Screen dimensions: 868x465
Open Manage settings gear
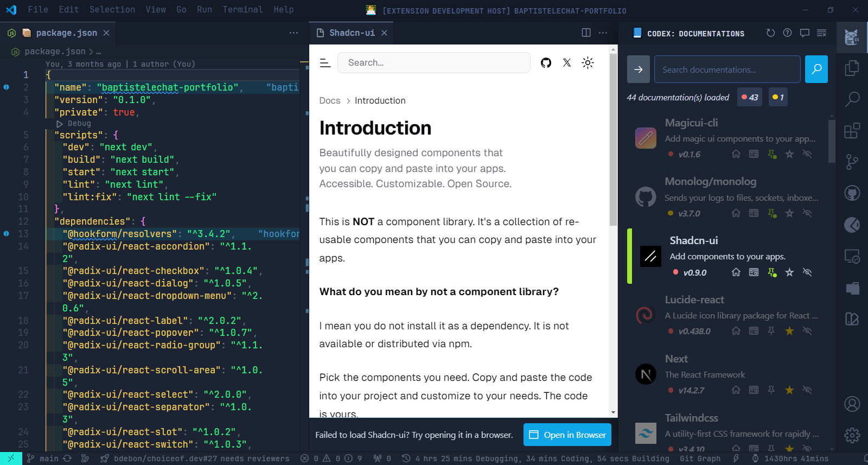pyautogui.click(x=852, y=435)
